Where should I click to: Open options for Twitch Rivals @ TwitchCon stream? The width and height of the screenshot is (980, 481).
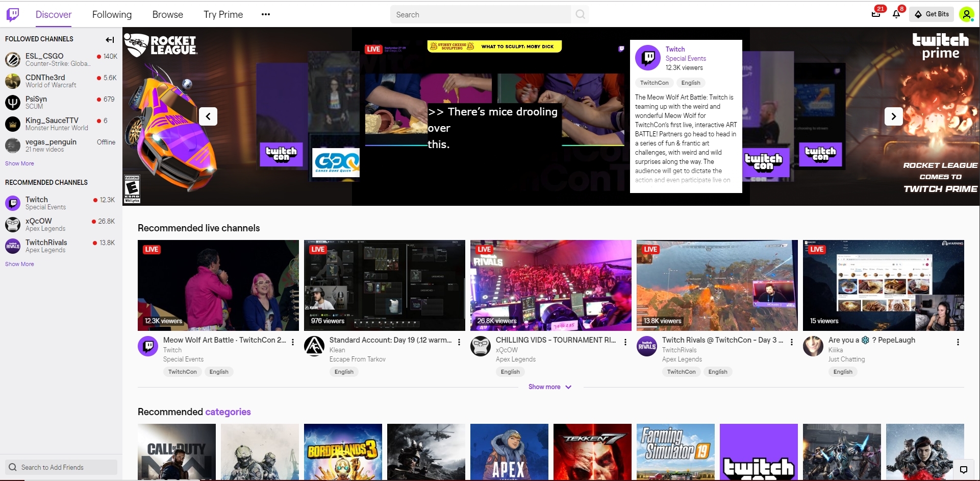click(x=792, y=342)
